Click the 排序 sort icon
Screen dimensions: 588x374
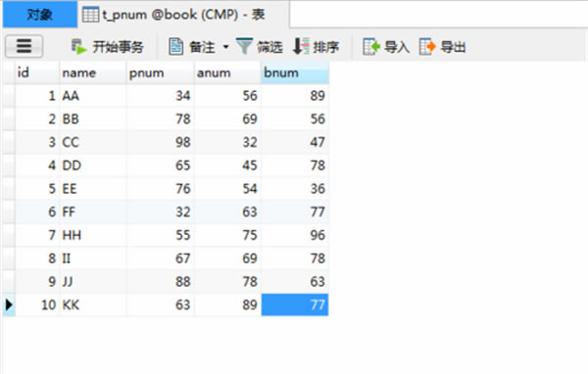click(301, 46)
